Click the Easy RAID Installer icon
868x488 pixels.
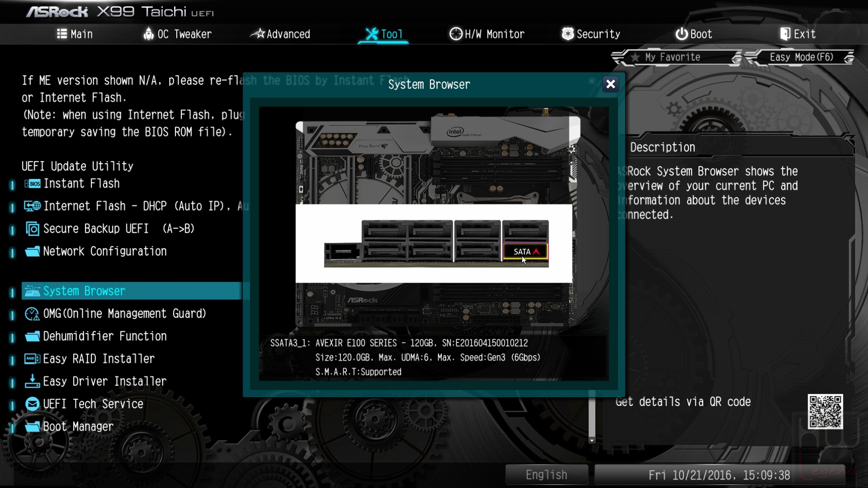coord(32,359)
